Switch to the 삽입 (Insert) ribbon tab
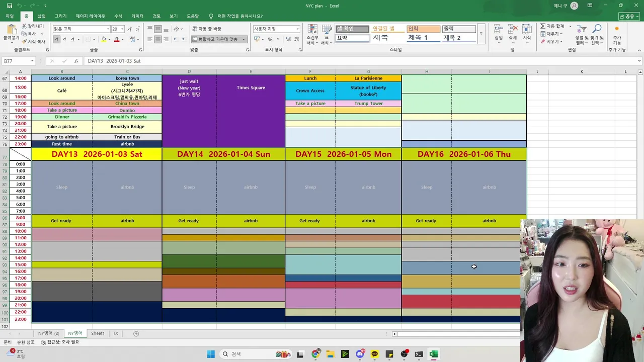 point(42,16)
